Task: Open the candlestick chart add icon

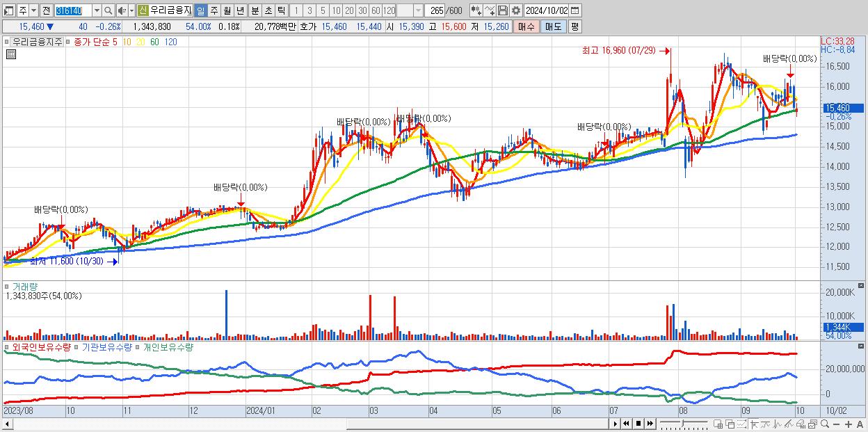Action: tap(476, 10)
